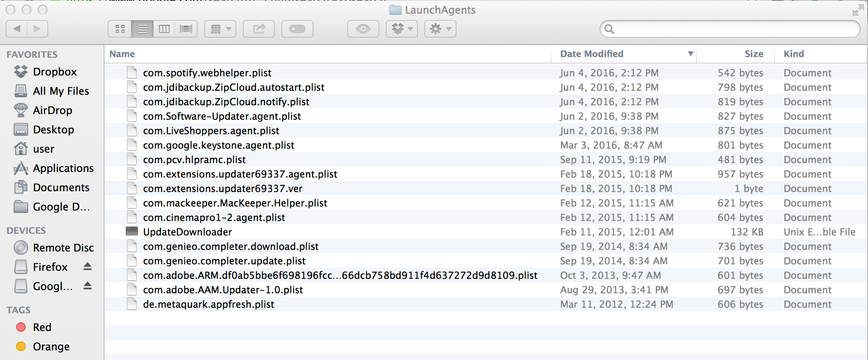868x360 pixels.
Task: Click the Quick Look eye button
Action: click(x=363, y=29)
